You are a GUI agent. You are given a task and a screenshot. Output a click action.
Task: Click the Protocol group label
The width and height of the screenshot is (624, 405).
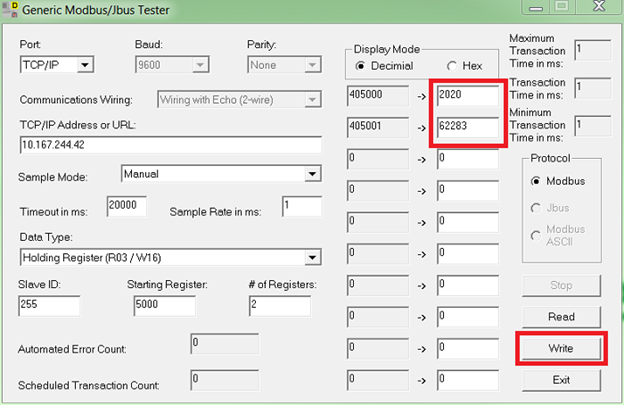(x=550, y=158)
